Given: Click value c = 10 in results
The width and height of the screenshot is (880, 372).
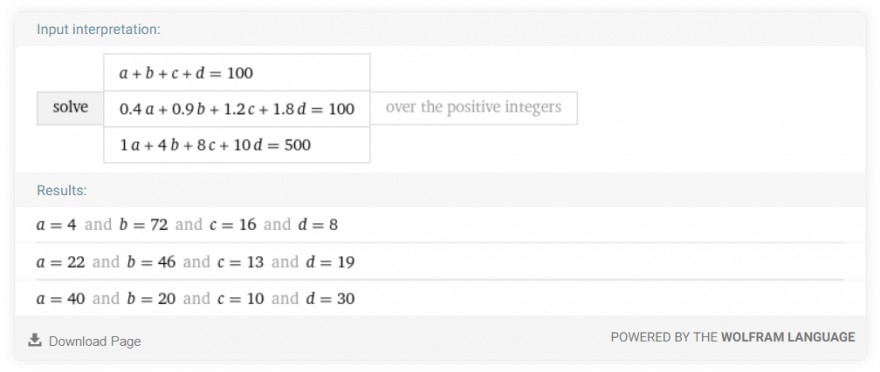Looking at the screenshot, I should click(240, 298).
